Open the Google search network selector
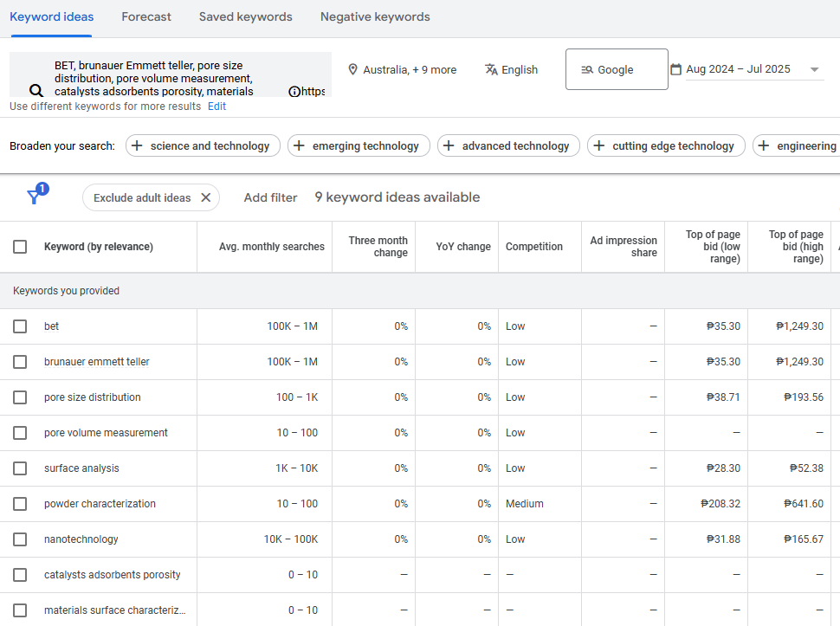Viewport: 840px width, 626px height. point(616,69)
